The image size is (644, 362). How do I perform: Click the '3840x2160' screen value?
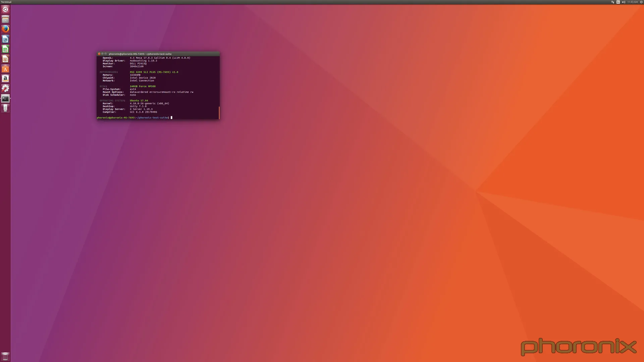pos(137,66)
